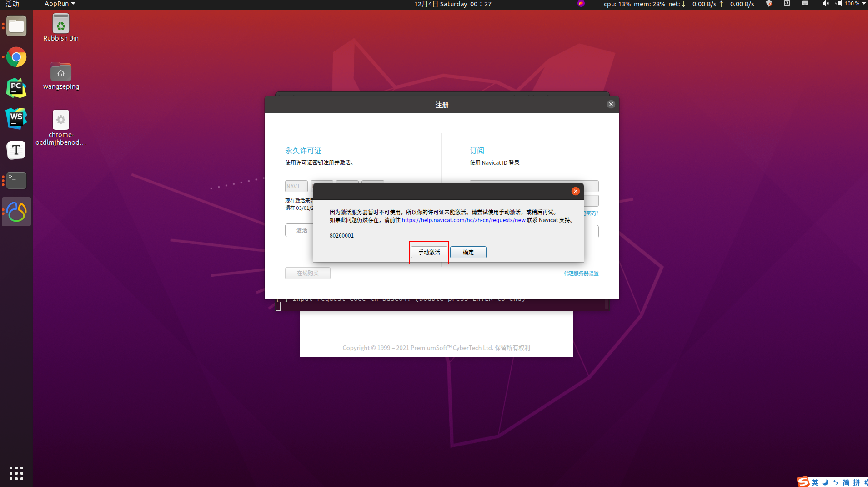Select the chrome-ocdlmjhbenod desktop launcher
The height and width of the screenshot is (487, 868).
[x=61, y=128]
